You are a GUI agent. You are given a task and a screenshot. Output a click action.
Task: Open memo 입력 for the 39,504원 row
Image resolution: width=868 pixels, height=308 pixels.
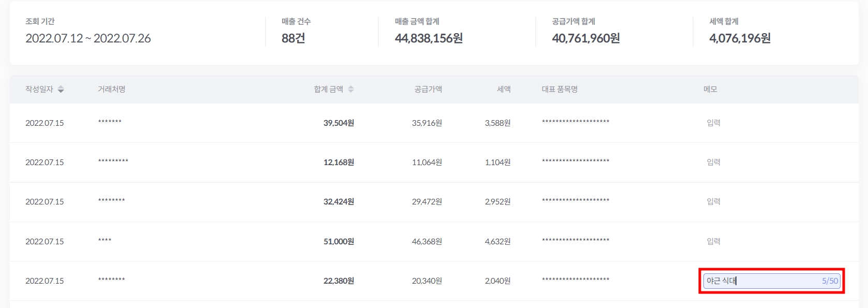713,123
